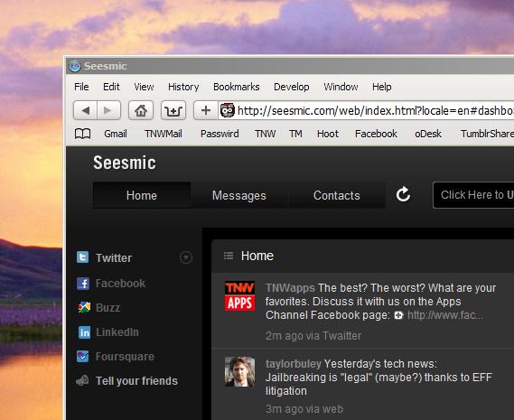Click the status update box
Image resolution: width=514 pixels, height=420 pixels.
click(x=473, y=195)
